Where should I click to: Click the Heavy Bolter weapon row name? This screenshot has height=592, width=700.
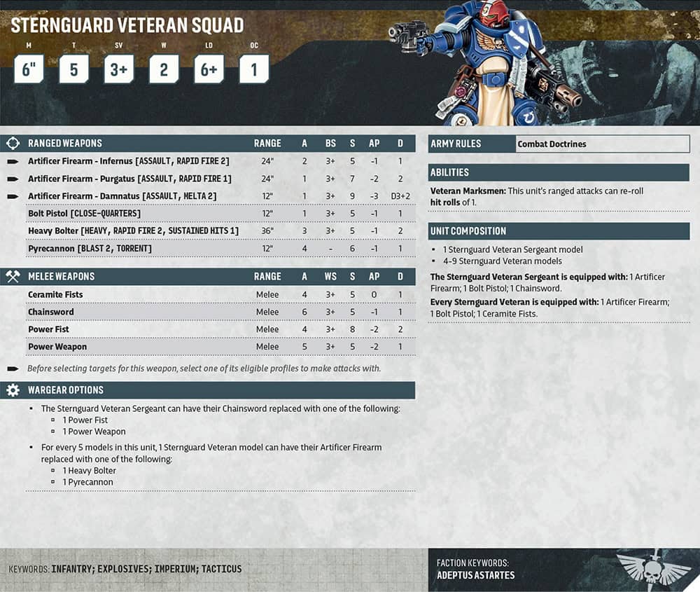click(x=52, y=231)
